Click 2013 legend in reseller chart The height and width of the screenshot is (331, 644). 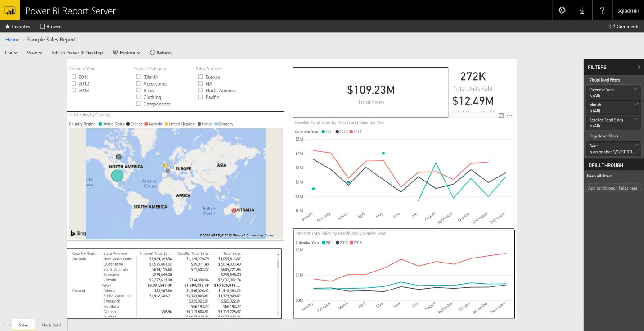355,132
